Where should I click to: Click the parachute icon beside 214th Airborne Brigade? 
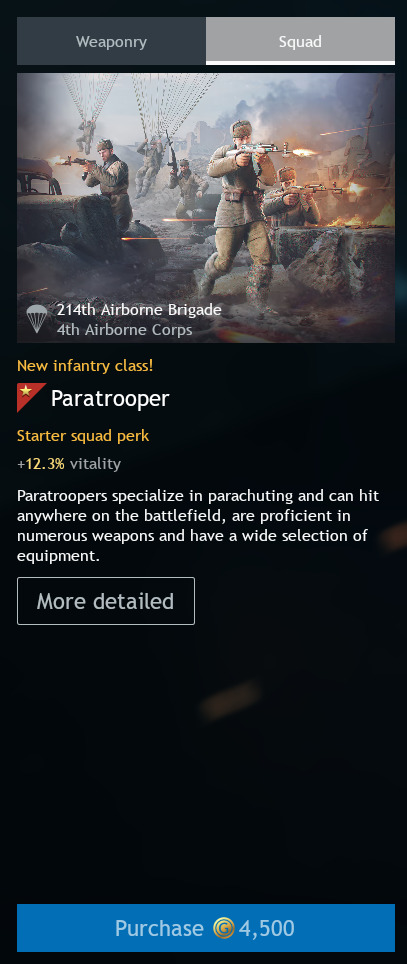point(37,319)
